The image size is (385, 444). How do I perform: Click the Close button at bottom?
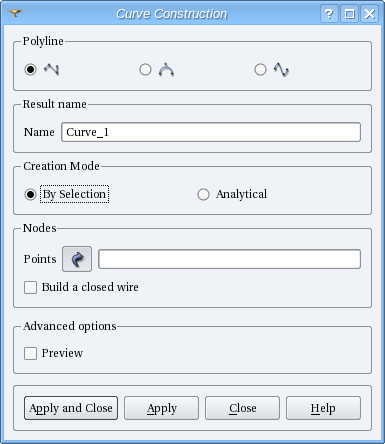pyautogui.click(x=242, y=408)
